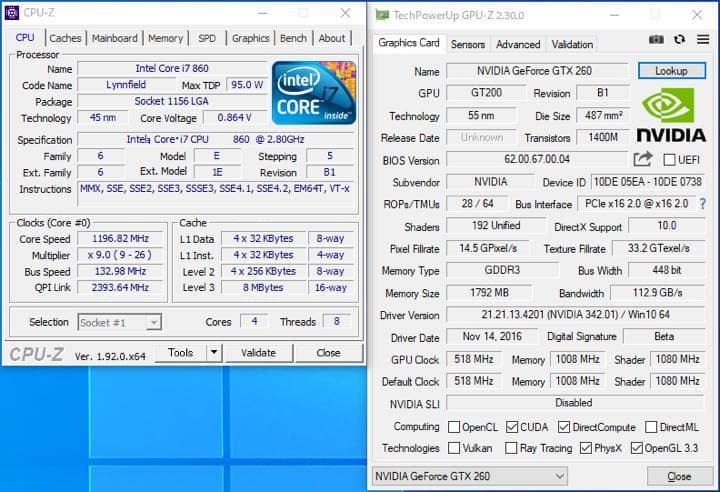Take a screenshot with the GPU-Z camera icon

coord(656,39)
